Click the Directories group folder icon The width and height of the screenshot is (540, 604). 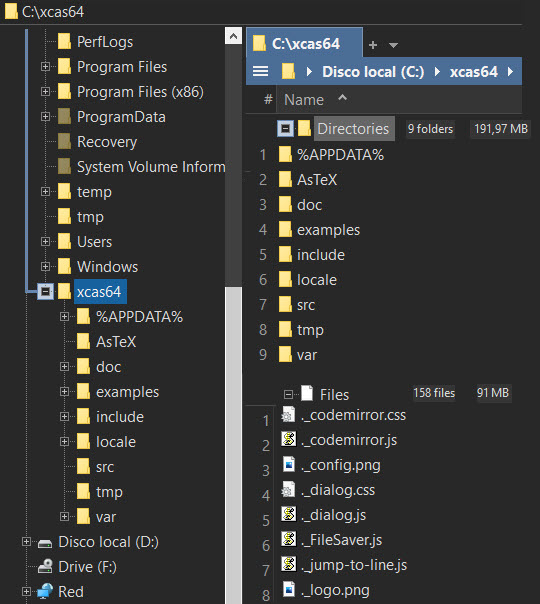pos(304,128)
